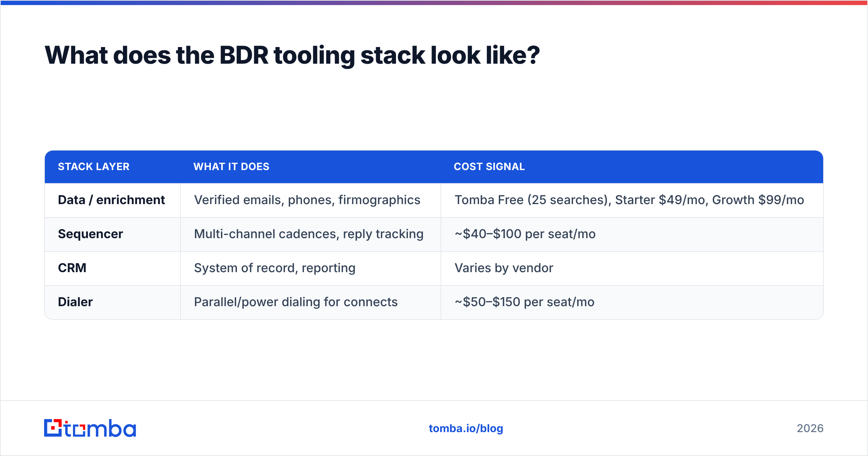Click 'System of record, reporting' cell

point(311,268)
